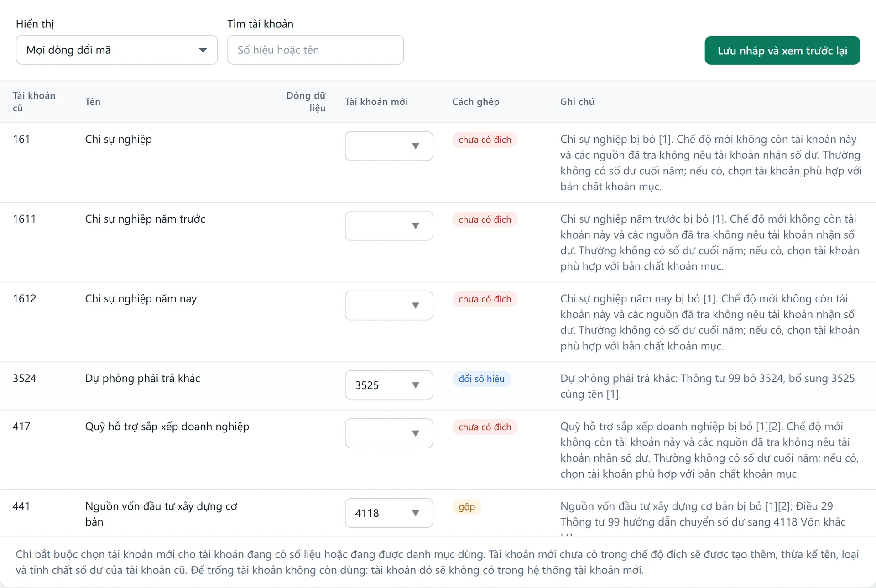Open the 'Mọi dòng đổi mã' display dropdown
This screenshot has width=876, height=588.
(116, 50)
